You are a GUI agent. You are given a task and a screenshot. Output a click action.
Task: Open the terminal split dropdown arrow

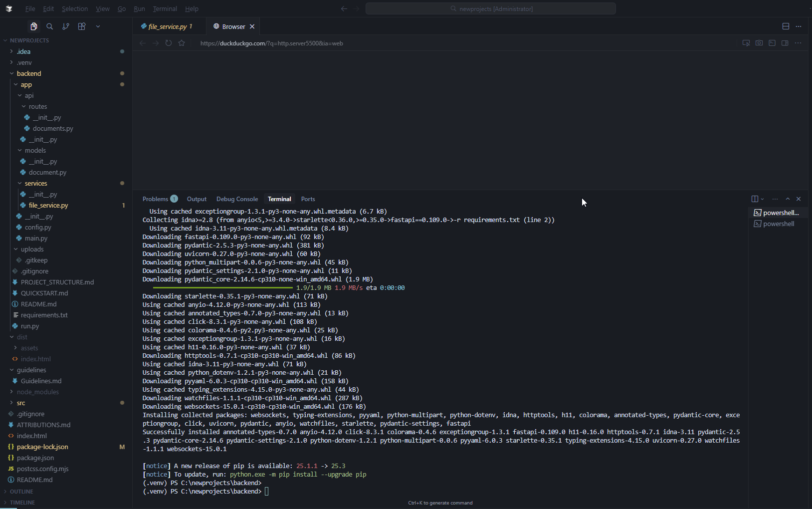tap(762, 199)
